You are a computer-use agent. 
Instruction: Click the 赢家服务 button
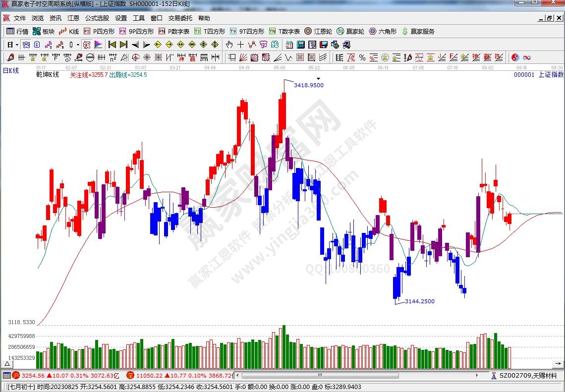click(418, 31)
